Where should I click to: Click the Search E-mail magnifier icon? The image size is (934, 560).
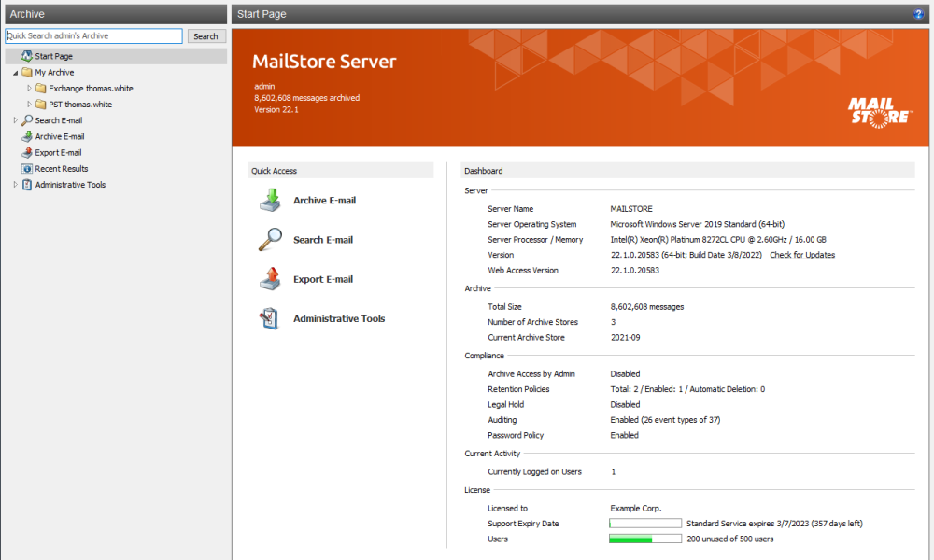[x=270, y=240]
